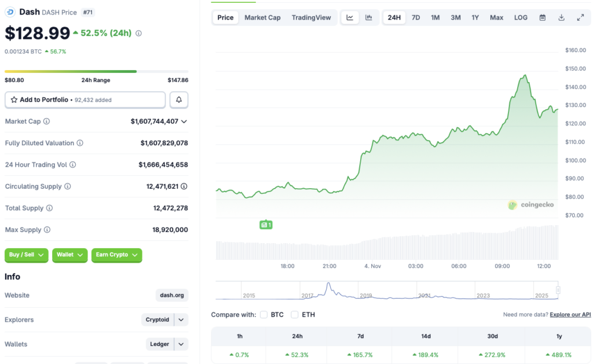Open the calendar date range picker
This screenshot has height=364, width=593.
(543, 17)
